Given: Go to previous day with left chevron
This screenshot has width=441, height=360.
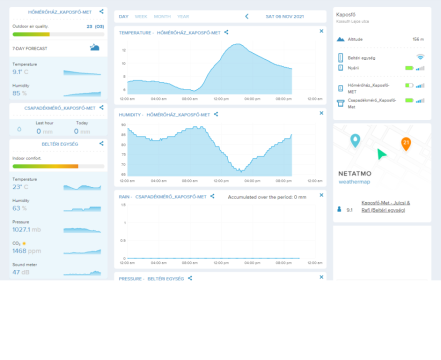Looking at the screenshot, I should coord(247,16).
